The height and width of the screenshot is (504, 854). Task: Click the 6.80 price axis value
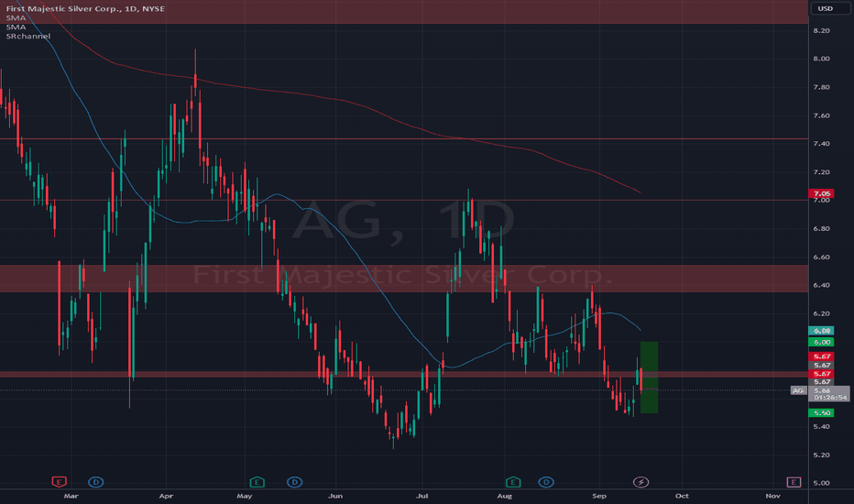click(821, 229)
